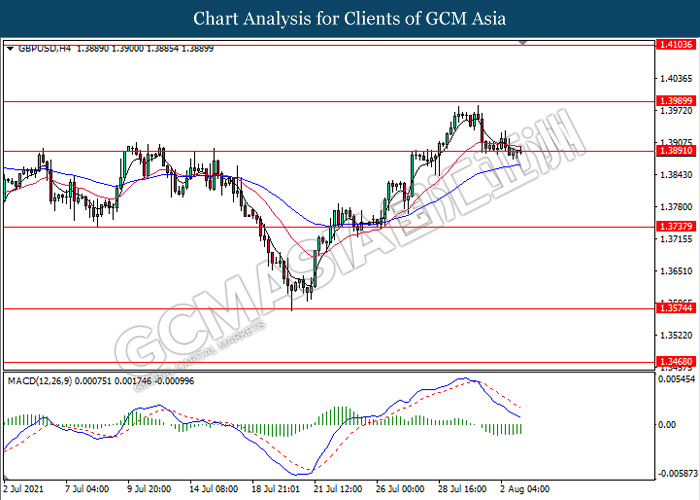The width and height of the screenshot is (700, 500).
Task: Click the 1.36510 price axis value
Action: (676, 271)
